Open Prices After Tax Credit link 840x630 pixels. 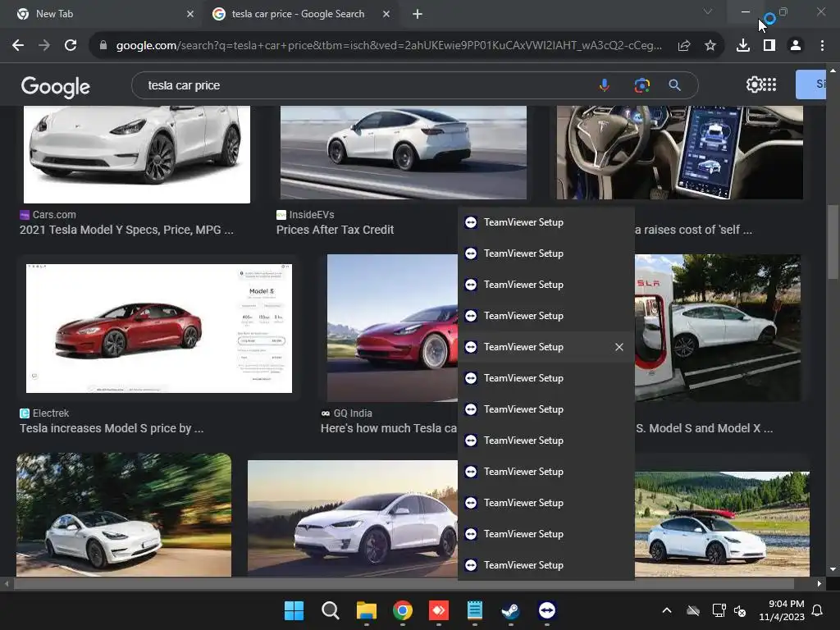[x=335, y=230]
